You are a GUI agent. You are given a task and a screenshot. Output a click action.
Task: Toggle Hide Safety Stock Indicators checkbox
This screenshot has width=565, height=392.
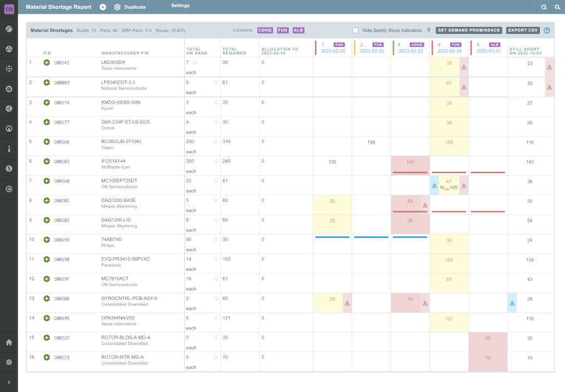(355, 31)
